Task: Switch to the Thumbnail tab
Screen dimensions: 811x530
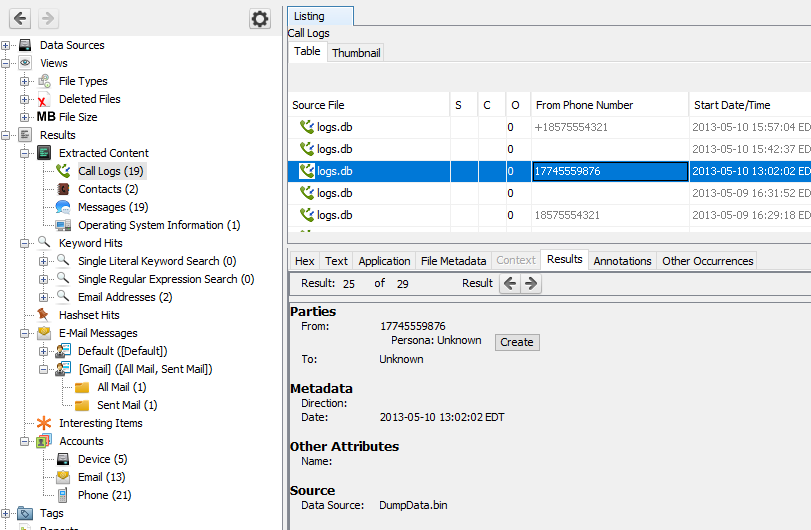Action: [x=356, y=53]
